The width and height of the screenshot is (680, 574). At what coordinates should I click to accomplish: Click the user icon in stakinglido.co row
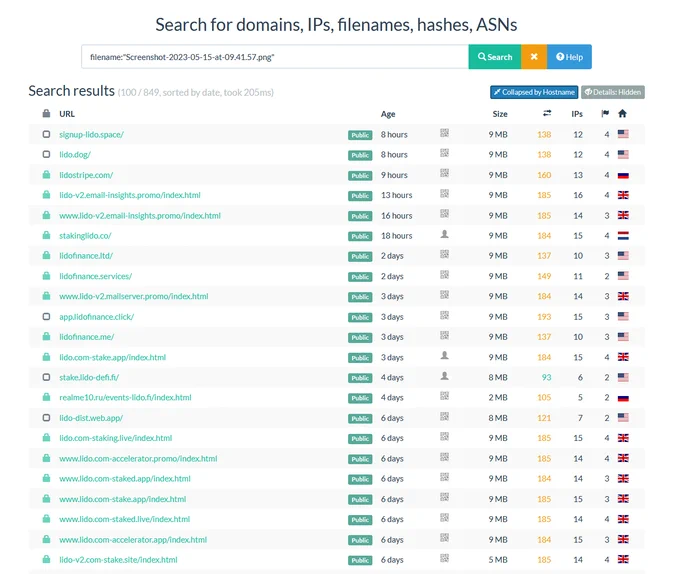coord(445,234)
